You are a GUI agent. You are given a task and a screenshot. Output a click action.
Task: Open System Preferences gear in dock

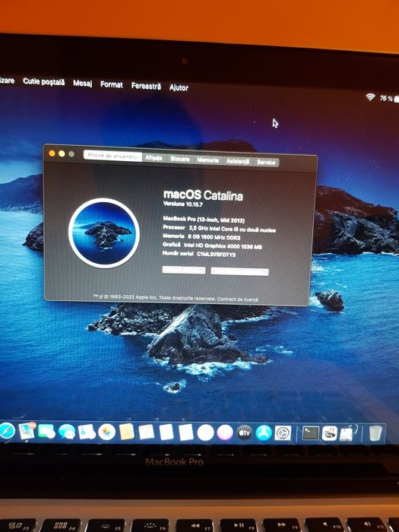283,433
